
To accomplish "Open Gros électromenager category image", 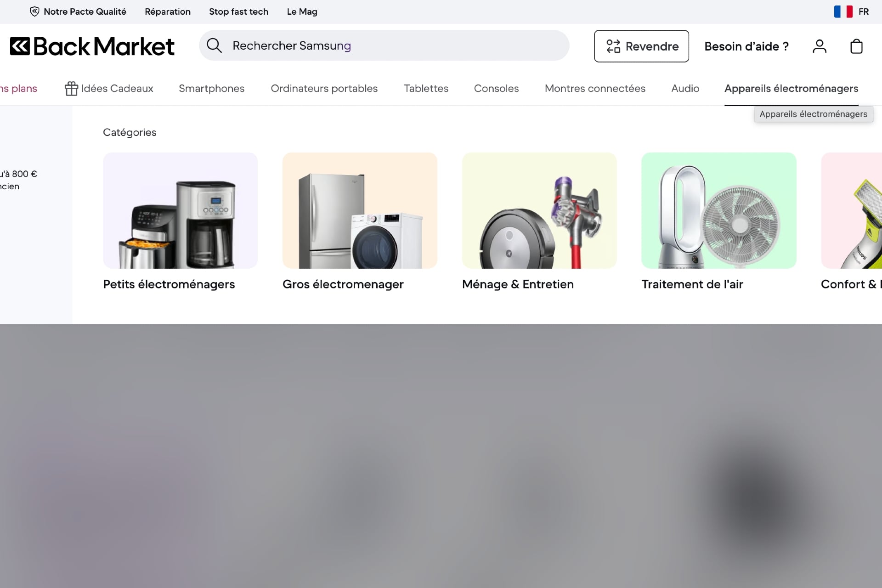I will (360, 210).
